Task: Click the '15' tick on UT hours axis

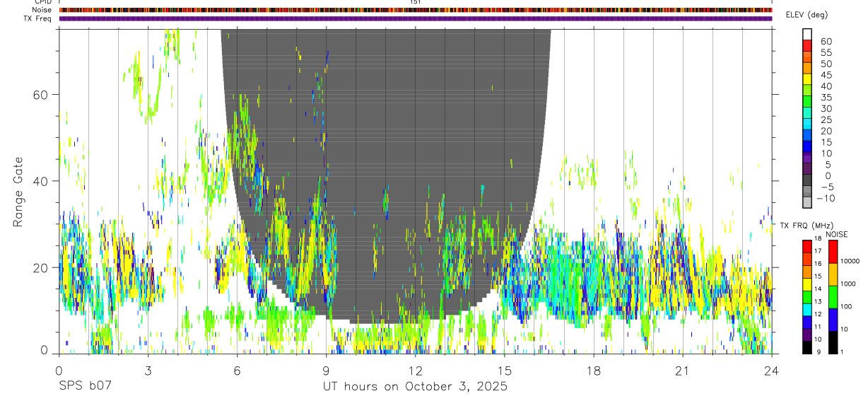Action: tap(504, 370)
